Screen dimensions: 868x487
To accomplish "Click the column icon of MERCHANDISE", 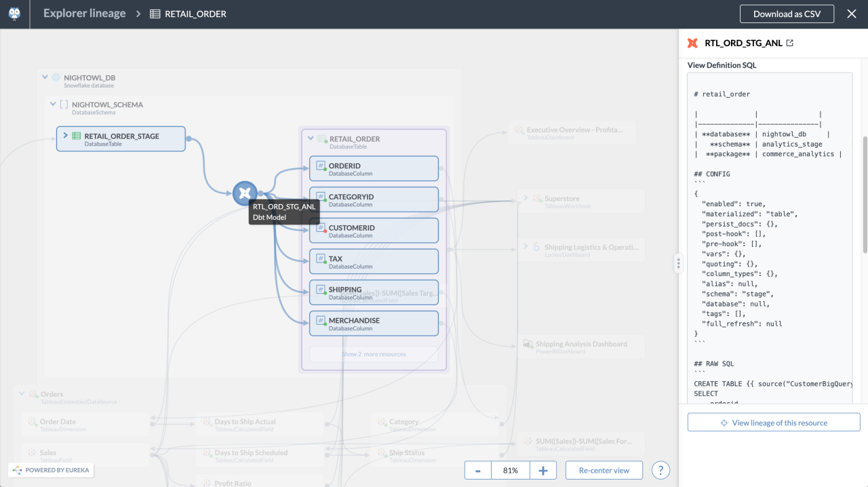I will pyautogui.click(x=321, y=321).
